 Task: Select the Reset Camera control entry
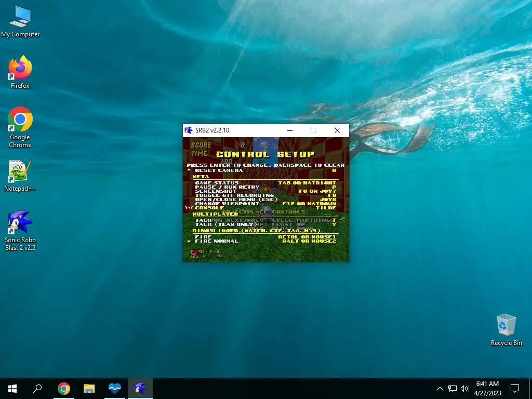[219, 170]
